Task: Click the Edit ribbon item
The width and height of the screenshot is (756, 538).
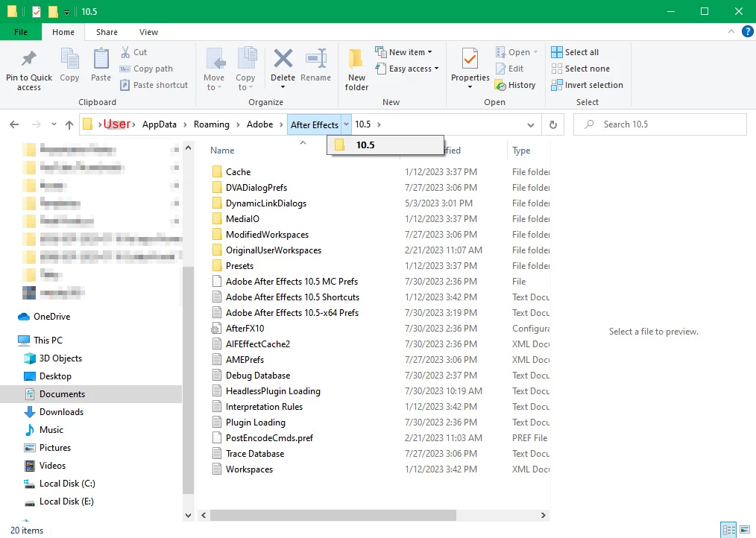Action: coord(509,69)
